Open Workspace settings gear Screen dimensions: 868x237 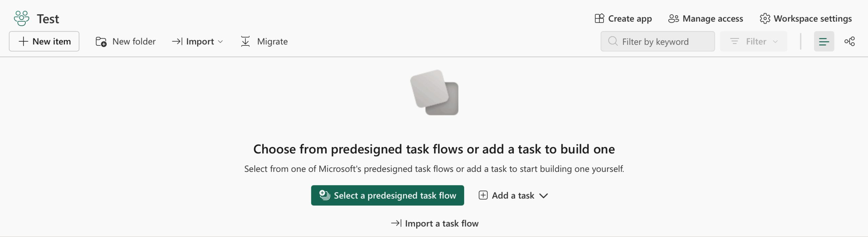point(765,19)
